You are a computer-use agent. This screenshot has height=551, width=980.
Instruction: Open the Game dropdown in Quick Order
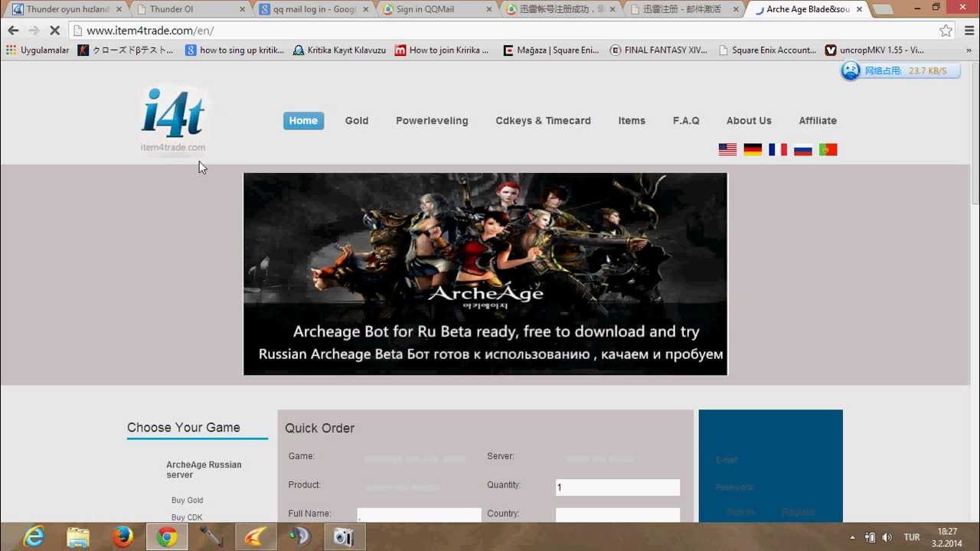click(x=415, y=459)
